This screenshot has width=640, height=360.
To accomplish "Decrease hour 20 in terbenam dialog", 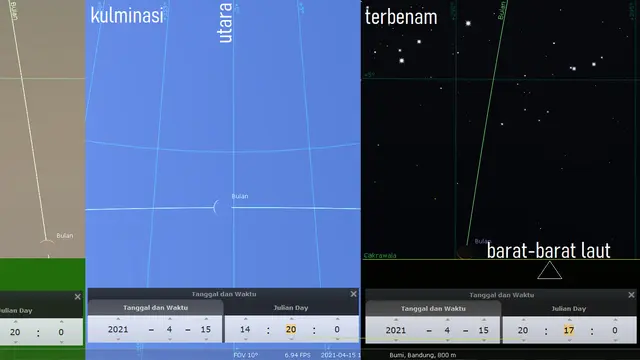I will [x=523, y=340].
